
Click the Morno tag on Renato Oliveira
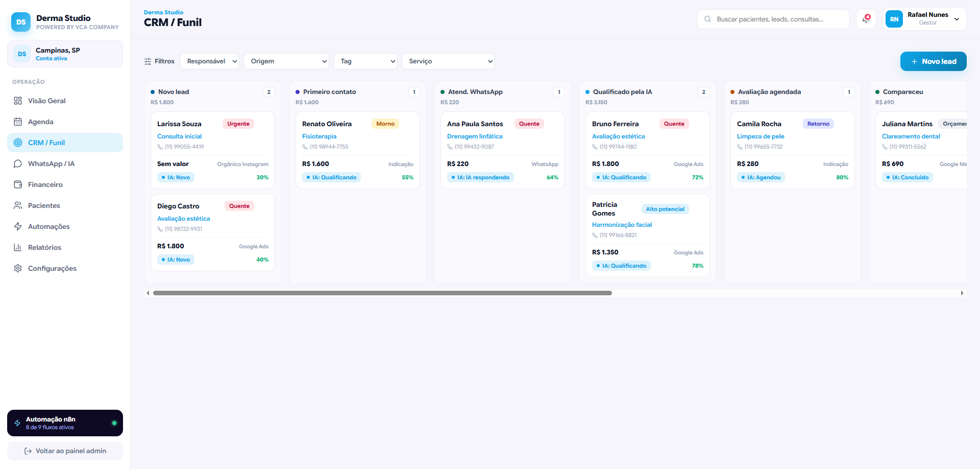[x=385, y=124]
